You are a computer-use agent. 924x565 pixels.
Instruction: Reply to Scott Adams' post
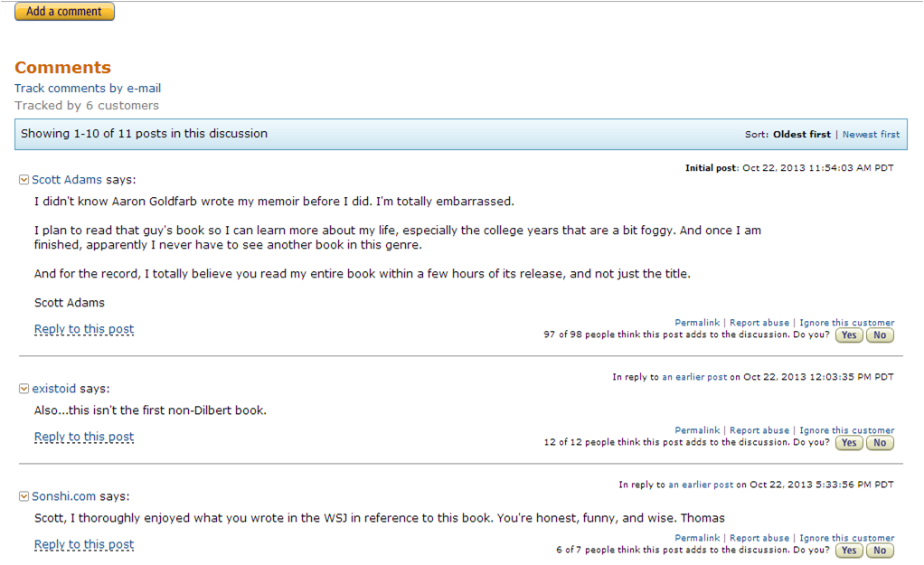pyautogui.click(x=84, y=329)
